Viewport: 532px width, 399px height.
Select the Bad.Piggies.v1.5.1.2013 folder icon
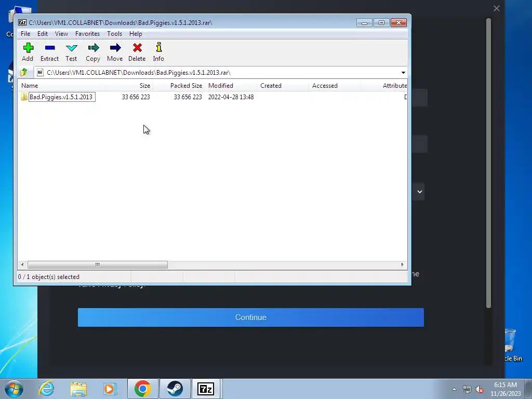click(x=24, y=97)
